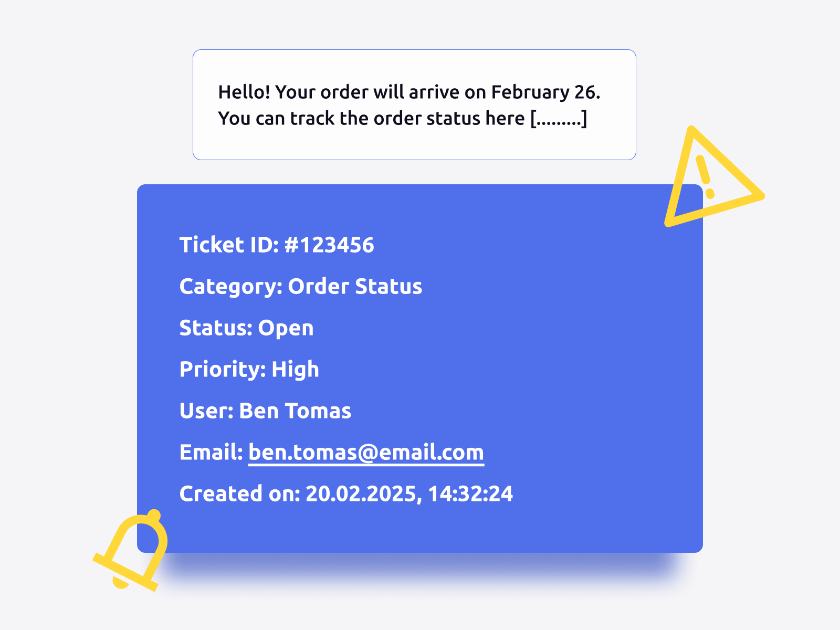
Task: Click the "Created on:" label
Action: 239,494
